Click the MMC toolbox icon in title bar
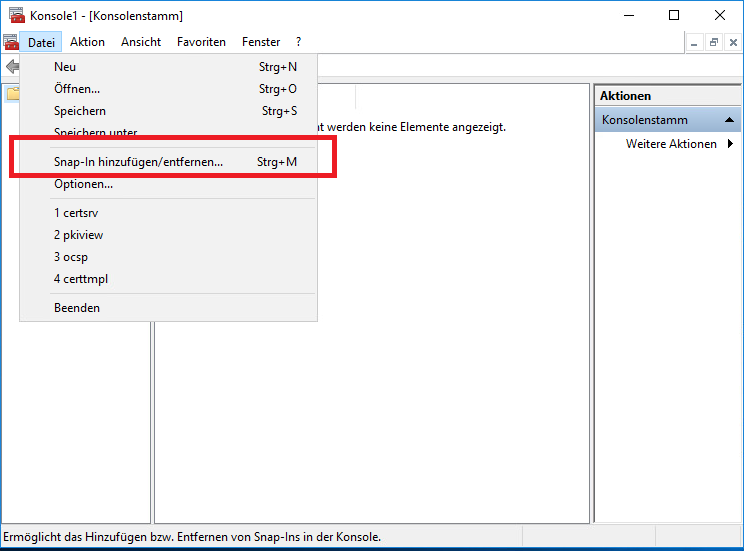The height and width of the screenshot is (551, 744). [16, 15]
